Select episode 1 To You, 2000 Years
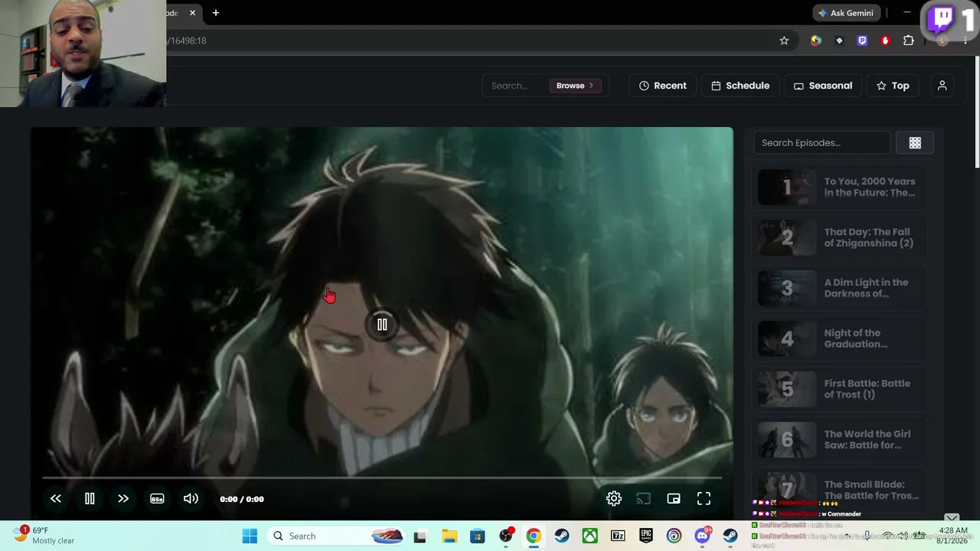 841,187
